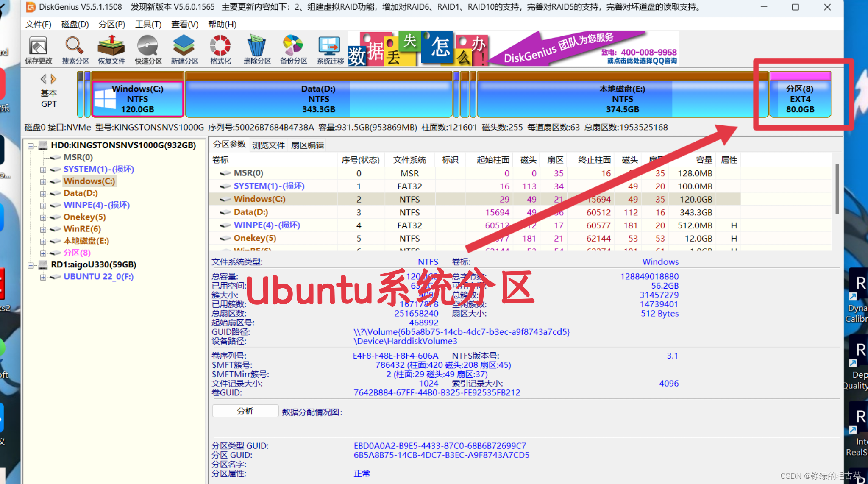Expand the Windows(C:) tree node

43,181
